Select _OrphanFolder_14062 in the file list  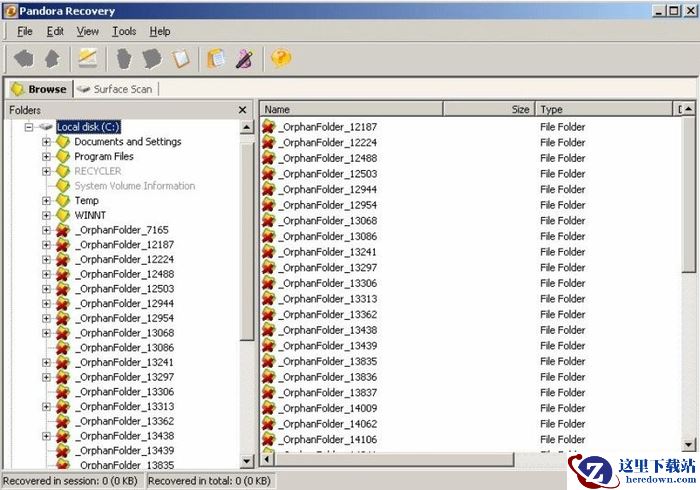(x=328, y=424)
